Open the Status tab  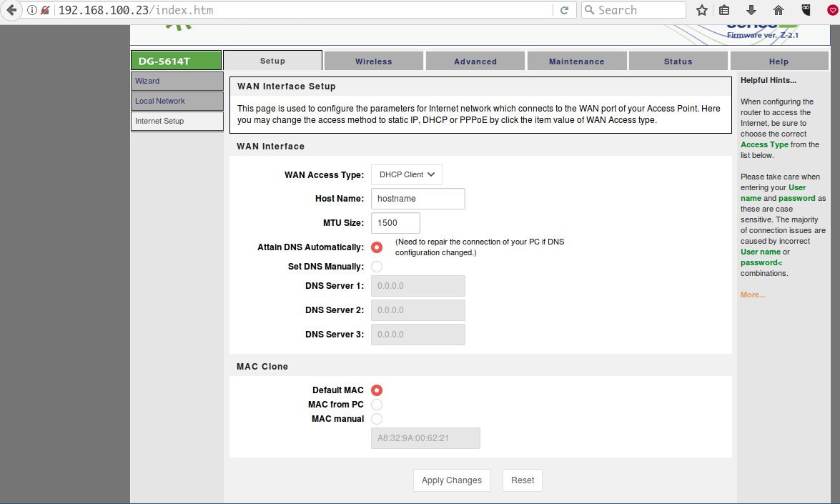click(x=678, y=61)
